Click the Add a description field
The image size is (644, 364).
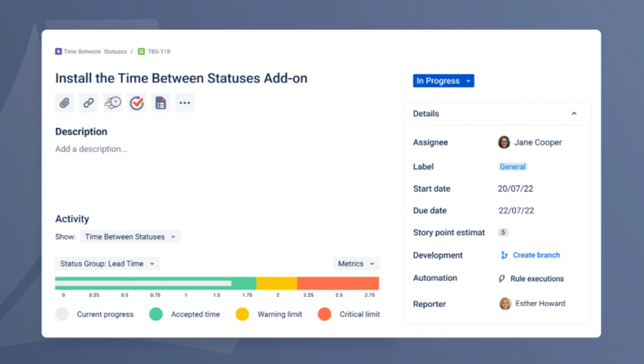pos(91,149)
